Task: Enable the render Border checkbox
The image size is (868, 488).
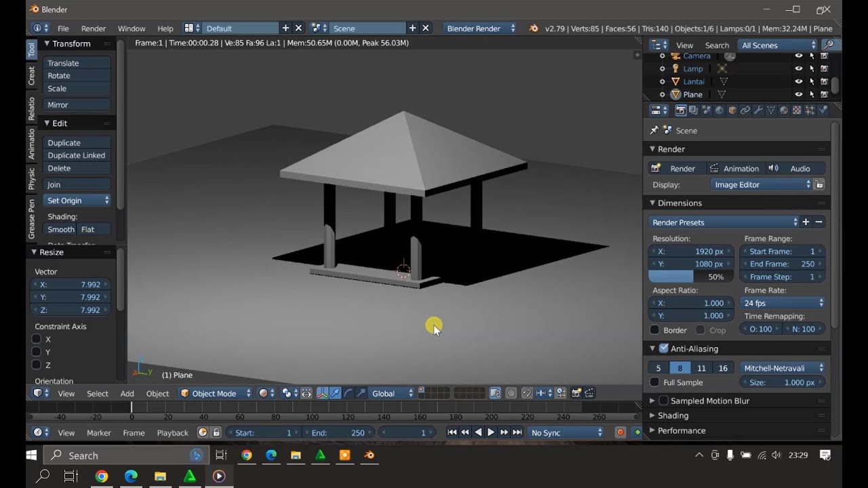Action: (x=654, y=330)
